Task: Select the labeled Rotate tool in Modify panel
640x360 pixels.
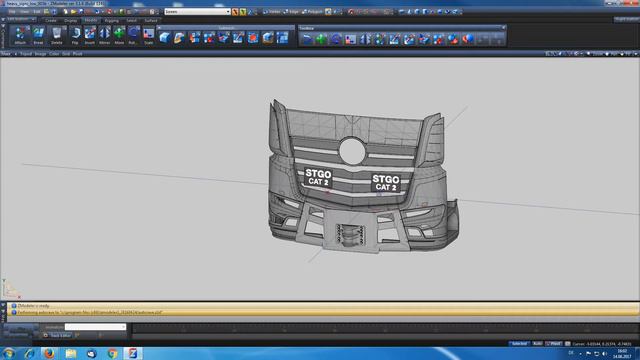Action: coord(133,35)
